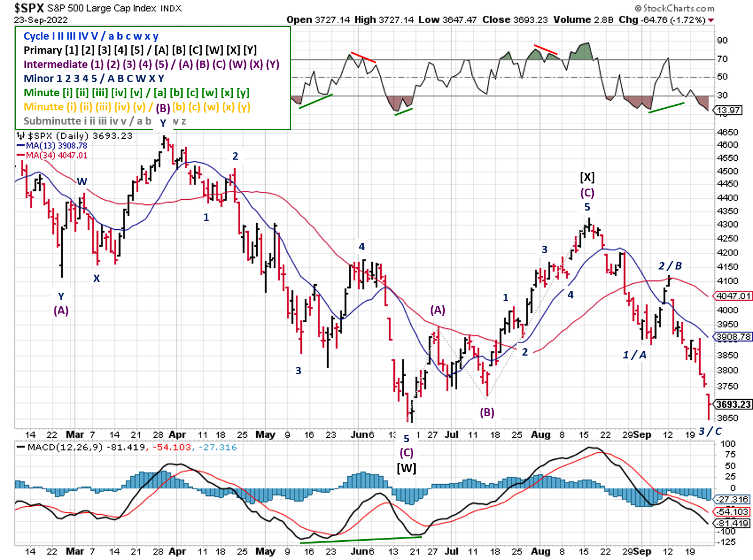This screenshot has width=753, height=560.
Task: Click the uppercase 'W' minor wave label
Action: tap(82, 182)
